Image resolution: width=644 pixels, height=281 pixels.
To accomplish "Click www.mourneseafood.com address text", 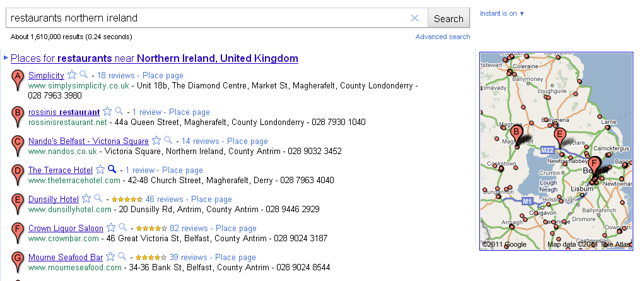I will [x=75, y=267].
